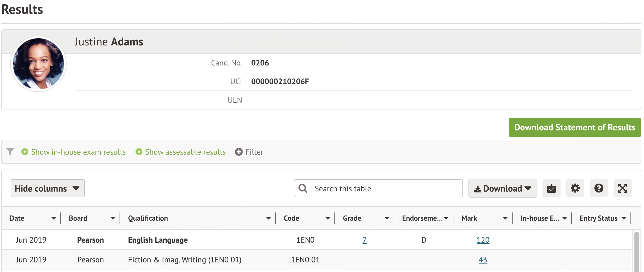This screenshot has height=272, width=644.
Task: Open table settings gear icon
Action: (x=575, y=188)
